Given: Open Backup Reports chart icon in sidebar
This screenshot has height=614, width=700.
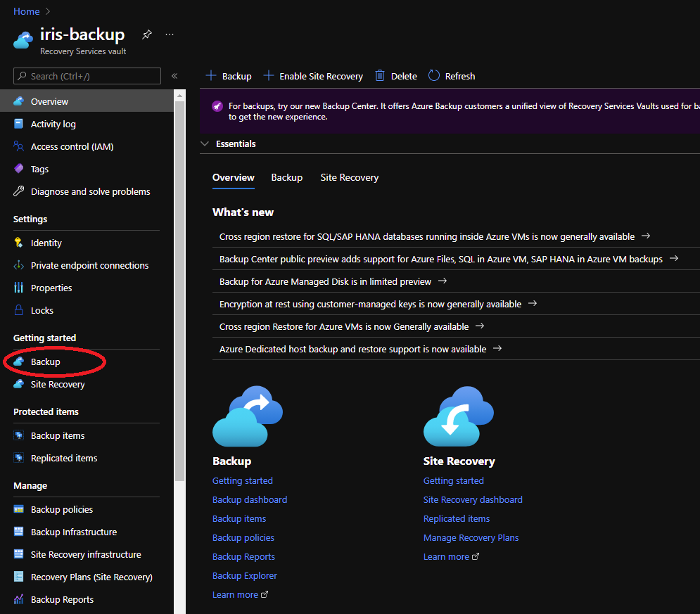Looking at the screenshot, I should [x=19, y=599].
